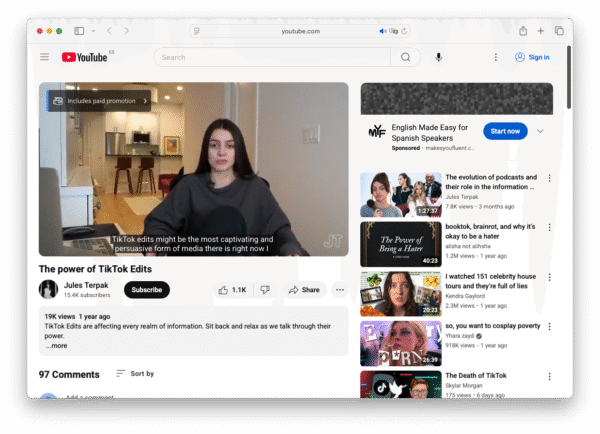The image size is (600, 434).
Task: Dislike the video with thumbs down
Action: pos(265,290)
